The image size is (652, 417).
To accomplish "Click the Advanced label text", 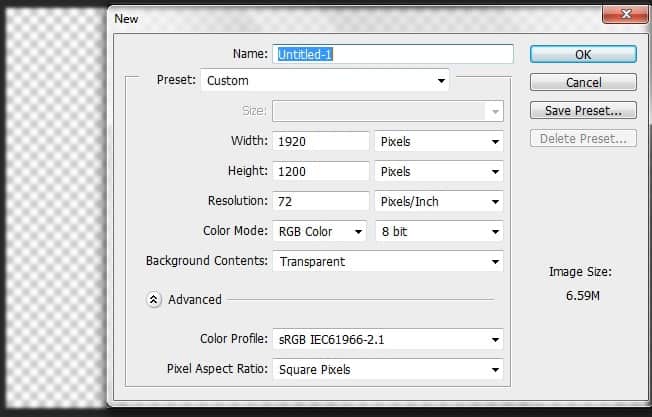I will click(x=195, y=299).
